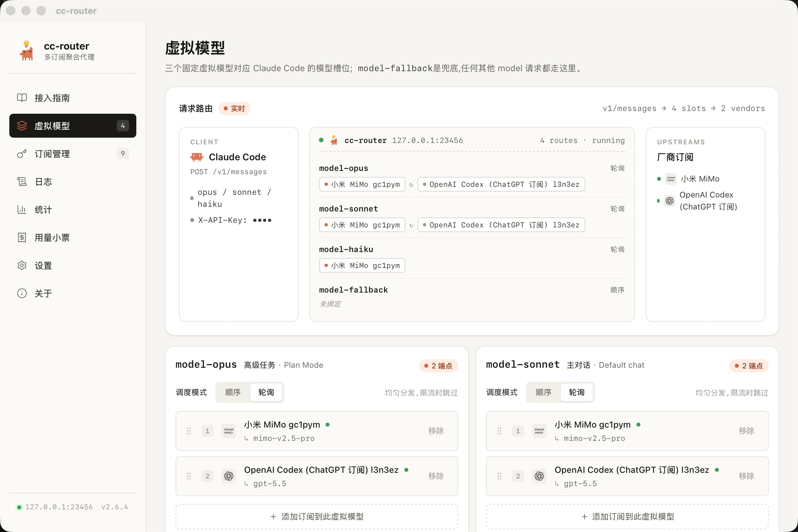
Task: Click the bar chart icon beside 统计
Action: [22, 209]
